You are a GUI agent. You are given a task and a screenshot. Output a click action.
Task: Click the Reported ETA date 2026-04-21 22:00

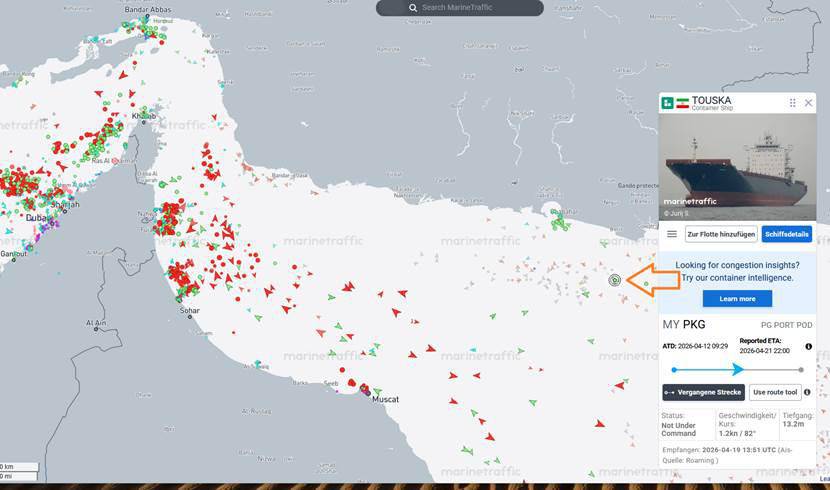click(x=764, y=351)
